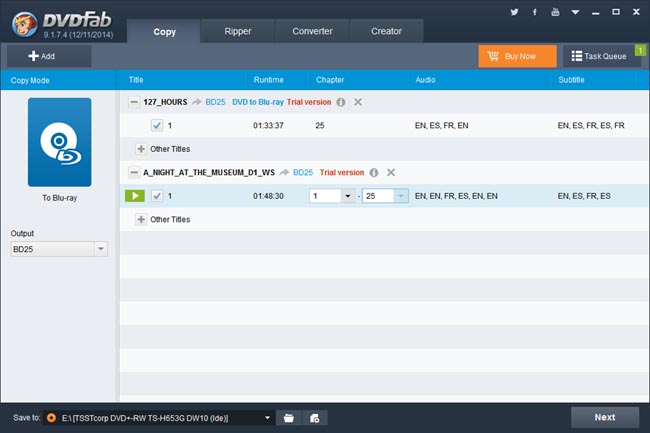
Task: Show info for A_NIGHT_AT_THE_MUSEUM_D1_WS
Action: 374,172
